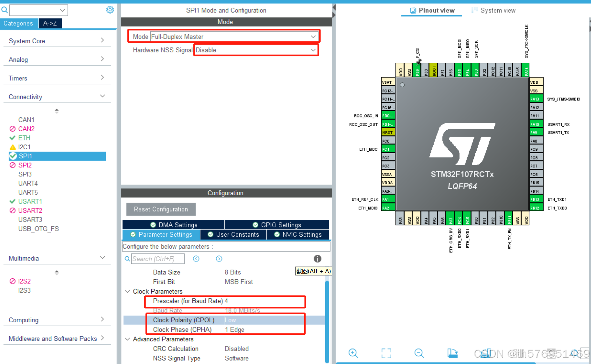The image size is (591, 364).
Task: Open the Mode dropdown showing Full-Duplex Master
Action: pyautogui.click(x=313, y=36)
